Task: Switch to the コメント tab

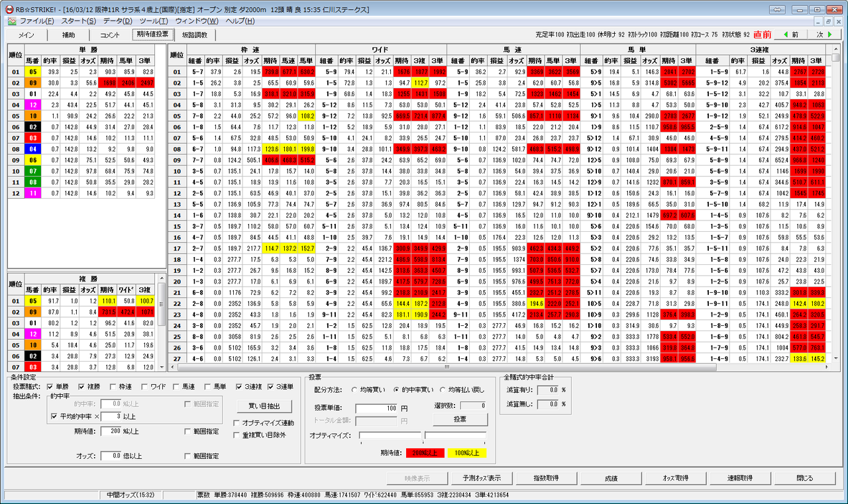Action: 110,35
